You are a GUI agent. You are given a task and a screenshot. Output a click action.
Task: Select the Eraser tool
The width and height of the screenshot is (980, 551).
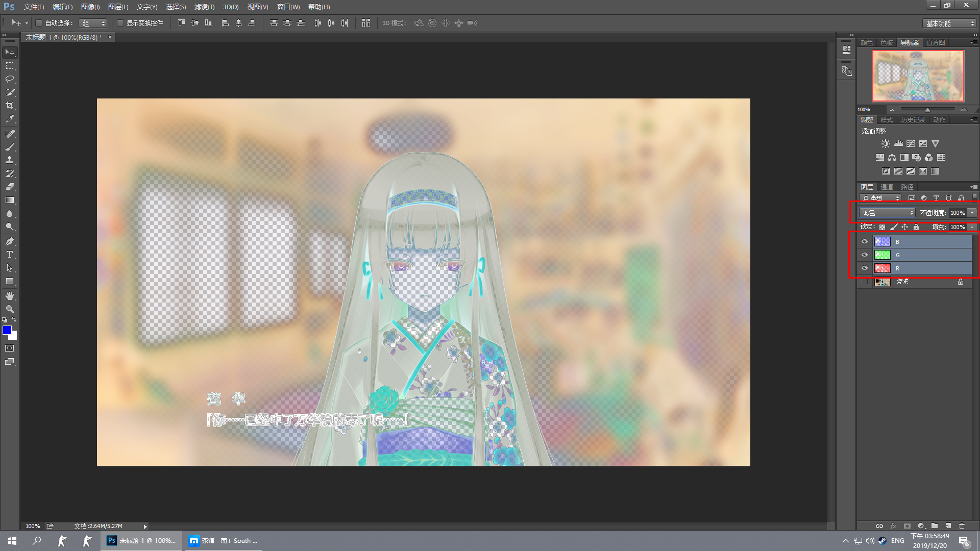tap(10, 187)
